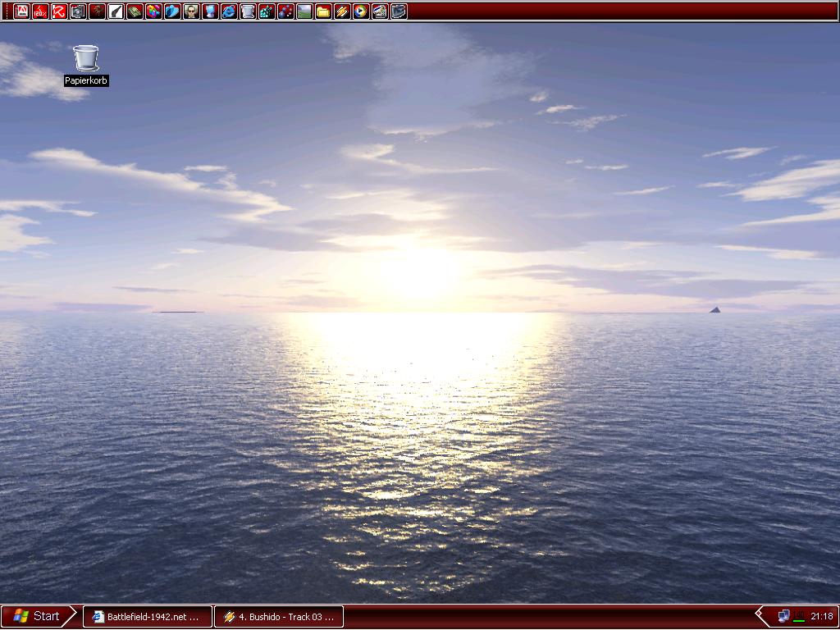Screen dimensions: 840x630
Task: Open the green tank game icon
Action: 135,11
